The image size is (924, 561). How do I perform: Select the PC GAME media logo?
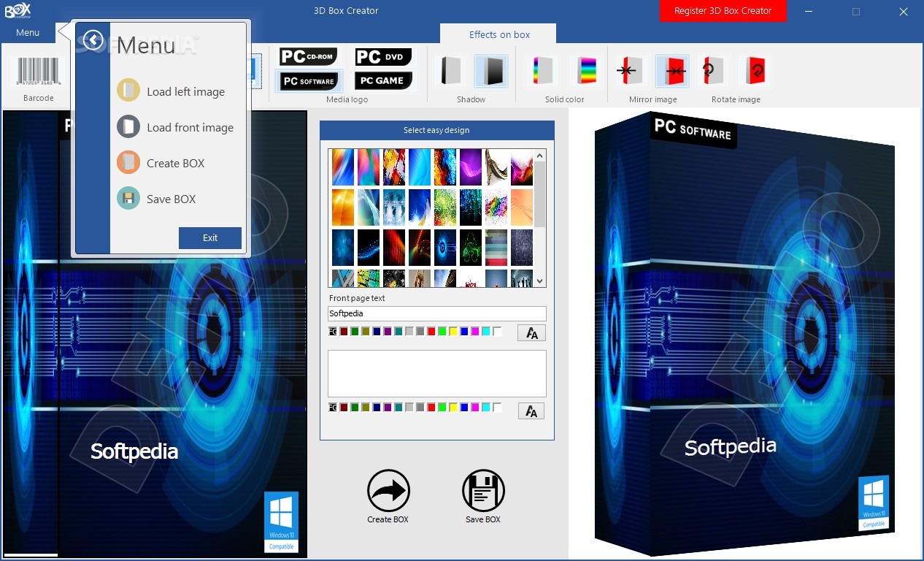click(383, 81)
